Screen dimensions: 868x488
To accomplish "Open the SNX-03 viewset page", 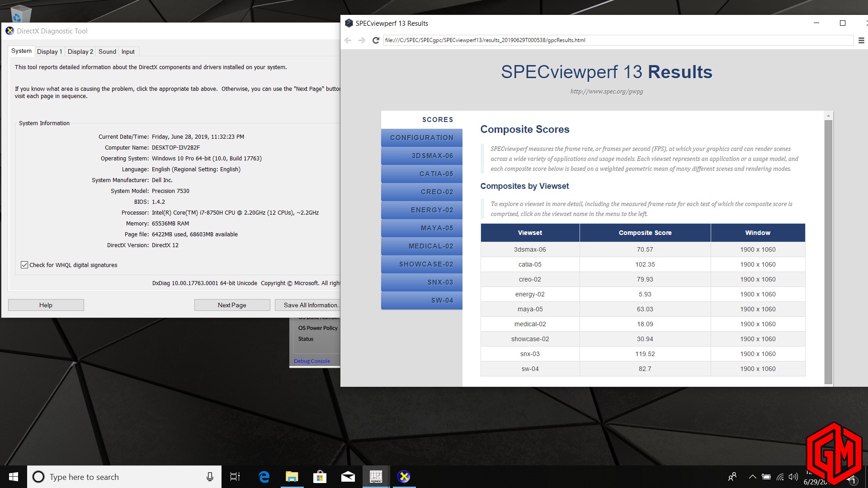I will tap(422, 282).
